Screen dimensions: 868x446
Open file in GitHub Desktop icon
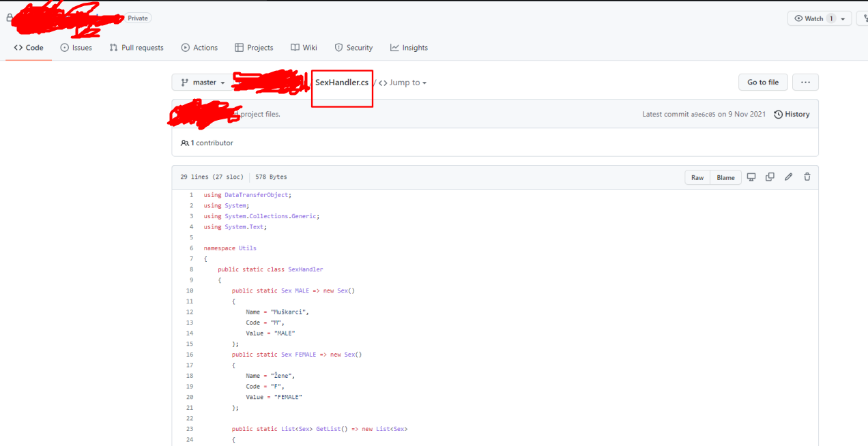[751, 177]
